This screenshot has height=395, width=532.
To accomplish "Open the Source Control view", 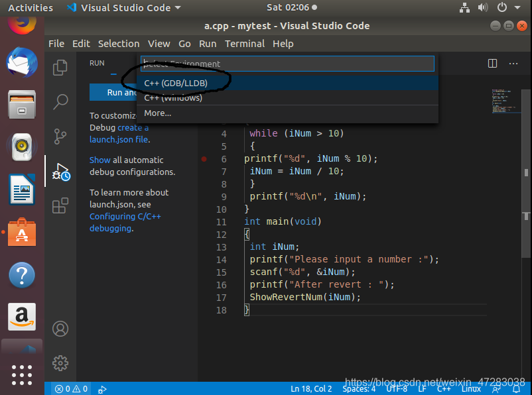I will 60,137.
